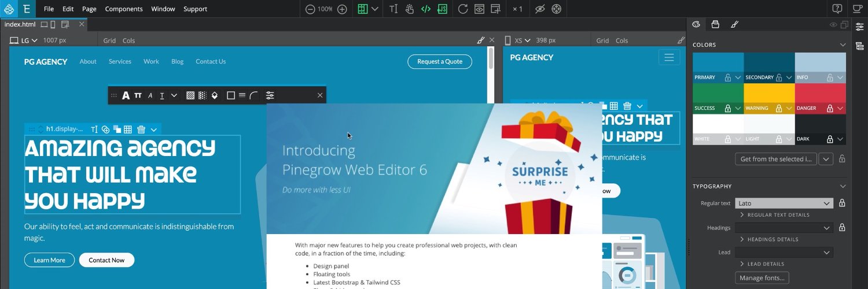
Task: Open the paintbrush style tab
Action: pyautogui.click(x=734, y=24)
